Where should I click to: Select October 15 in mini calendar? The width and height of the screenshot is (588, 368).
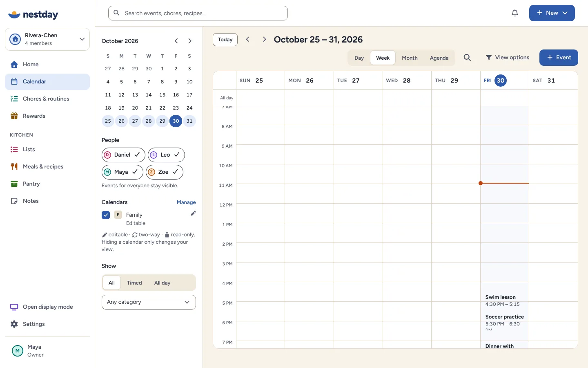(162, 95)
